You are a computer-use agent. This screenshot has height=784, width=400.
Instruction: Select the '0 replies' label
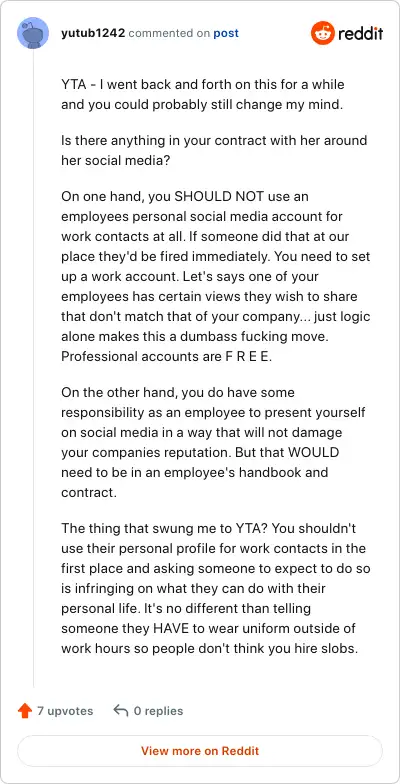point(158,710)
